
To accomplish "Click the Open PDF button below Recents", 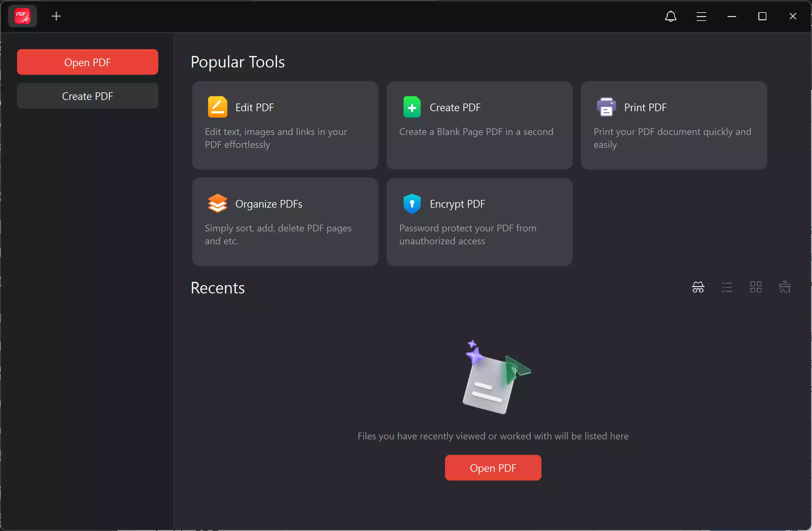I will pos(493,468).
